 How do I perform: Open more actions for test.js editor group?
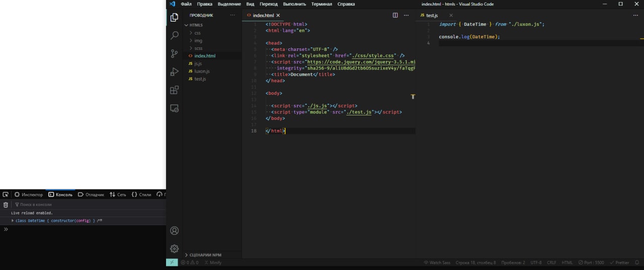635,16
